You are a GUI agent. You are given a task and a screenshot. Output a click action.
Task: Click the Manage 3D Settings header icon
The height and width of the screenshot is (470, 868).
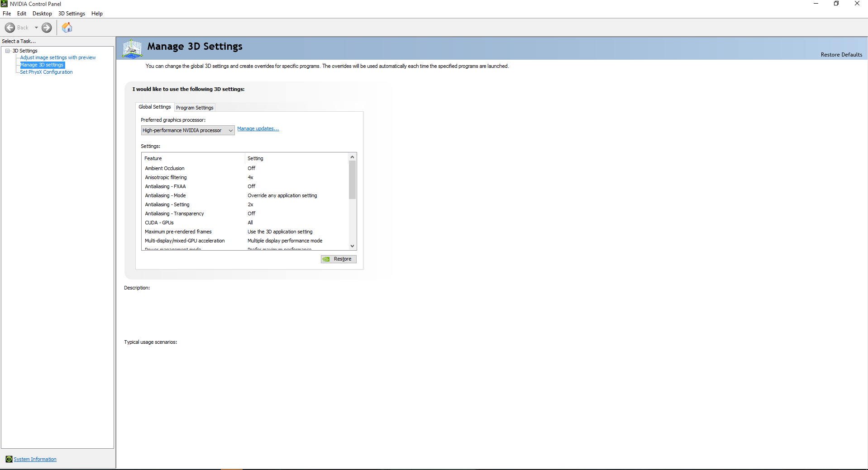click(133, 48)
